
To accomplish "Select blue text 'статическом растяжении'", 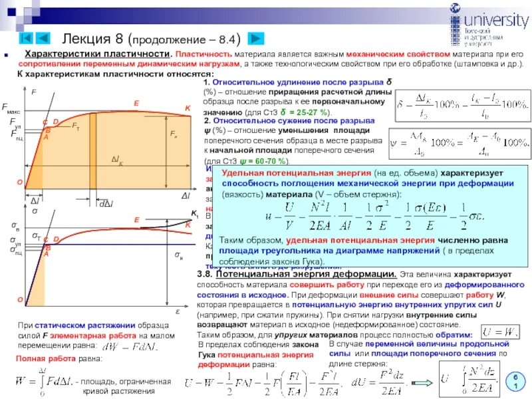I will pos(85,325).
